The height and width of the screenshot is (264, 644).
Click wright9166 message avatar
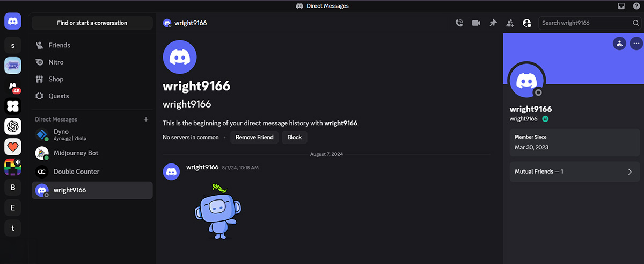point(171,172)
